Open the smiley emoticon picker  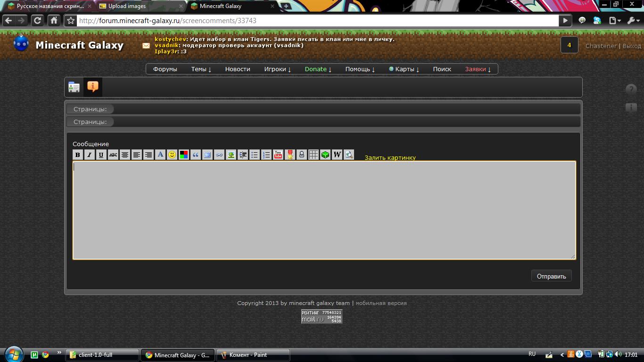tap(172, 155)
